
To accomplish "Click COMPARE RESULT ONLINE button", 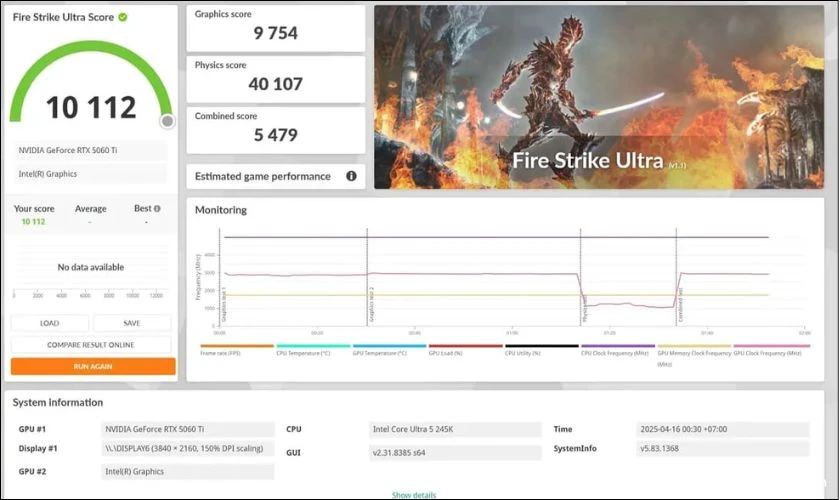I will tap(91, 345).
